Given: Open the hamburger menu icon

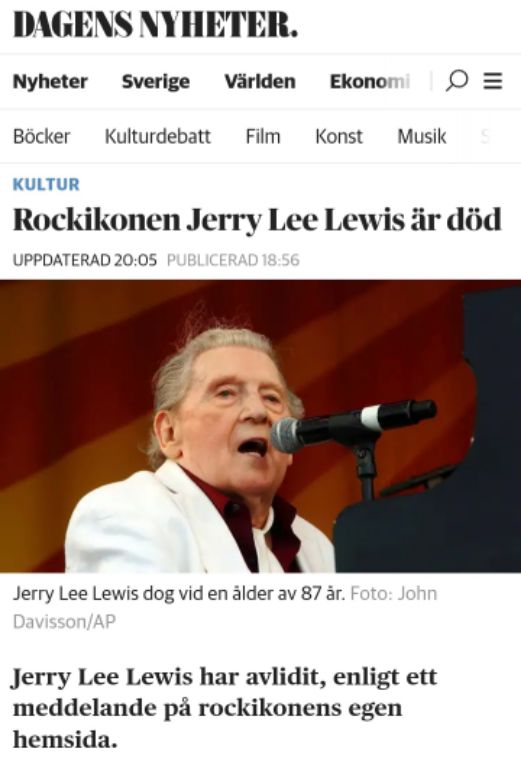Looking at the screenshot, I should point(493,81).
